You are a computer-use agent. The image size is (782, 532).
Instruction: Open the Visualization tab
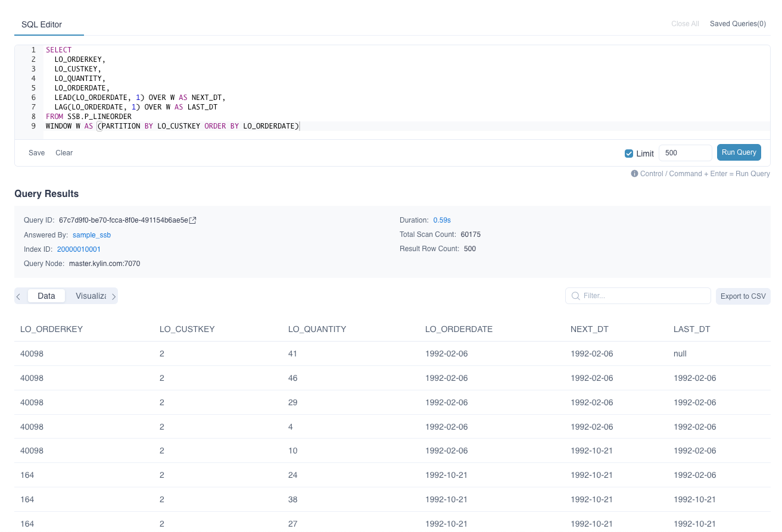pos(91,296)
